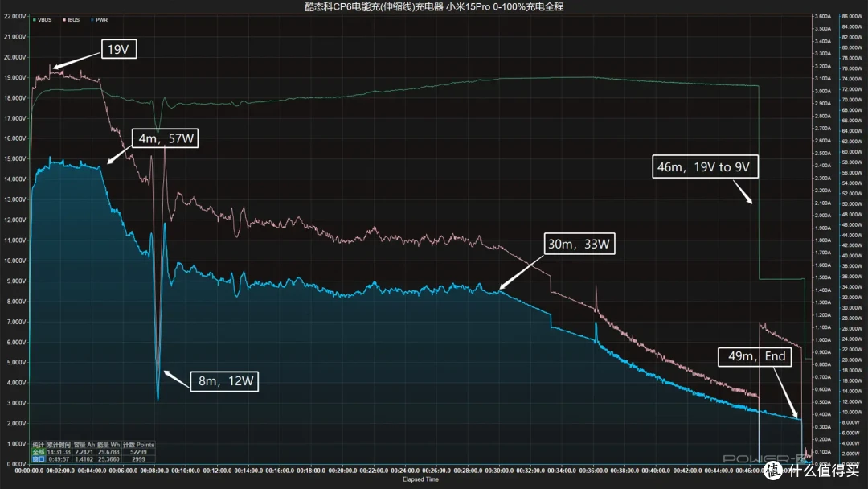Click the 累计时间 column header

click(x=59, y=445)
